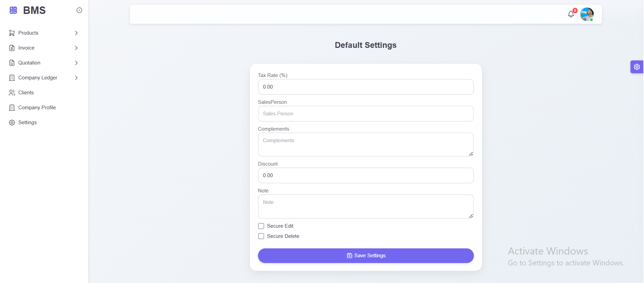Screen dimensions: 644x283
Task: Click the Invoice document icon
Action: pyautogui.click(x=12, y=48)
